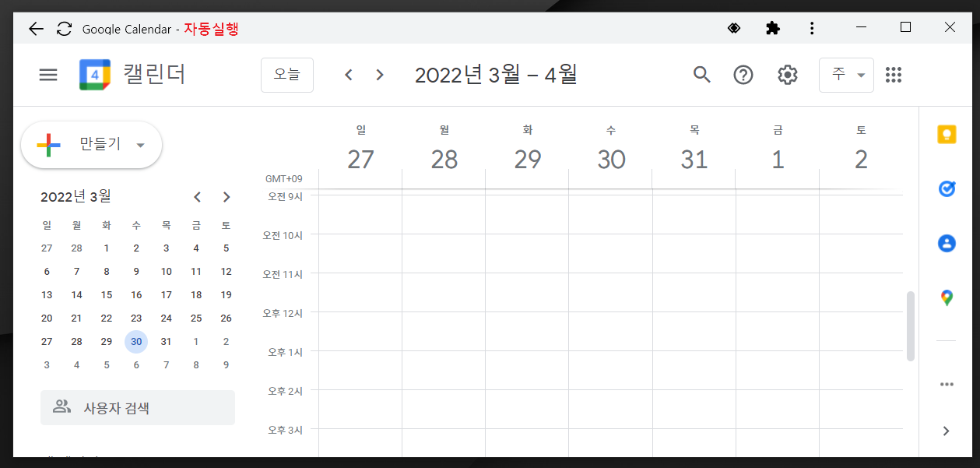The height and width of the screenshot is (468, 980).
Task: Open Google Tasks from the side panel
Action: [946, 188]
